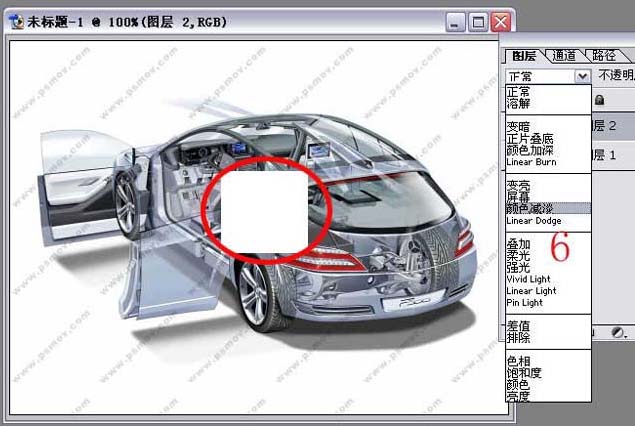Open the blend mode dropdown arrow
635x426 pixels.
582,76
